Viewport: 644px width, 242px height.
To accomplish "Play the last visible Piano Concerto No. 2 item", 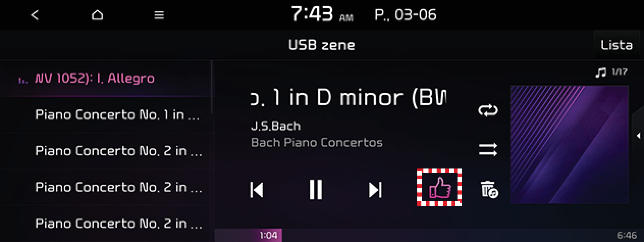I will pyautogui.click(x=106, y=223).
